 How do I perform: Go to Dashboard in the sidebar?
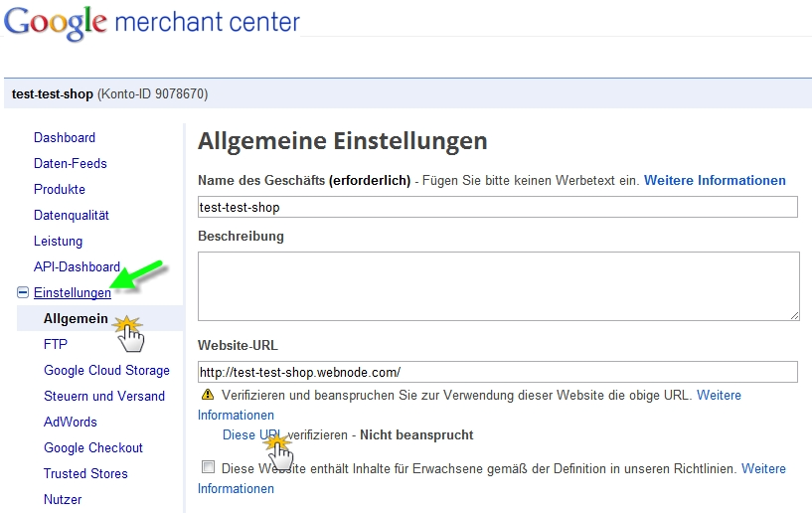pyautogui.click(x=65, y=137)
